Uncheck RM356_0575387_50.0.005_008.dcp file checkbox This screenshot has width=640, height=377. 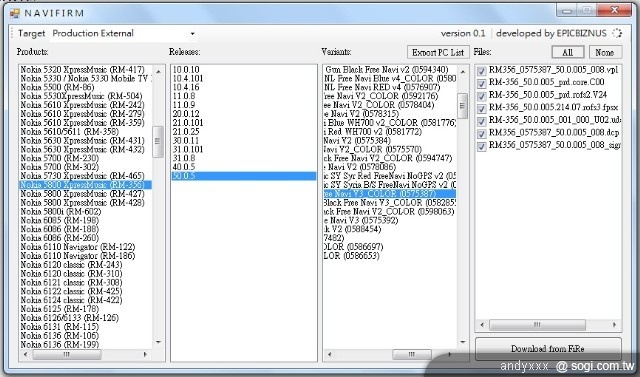pos(482,134)
